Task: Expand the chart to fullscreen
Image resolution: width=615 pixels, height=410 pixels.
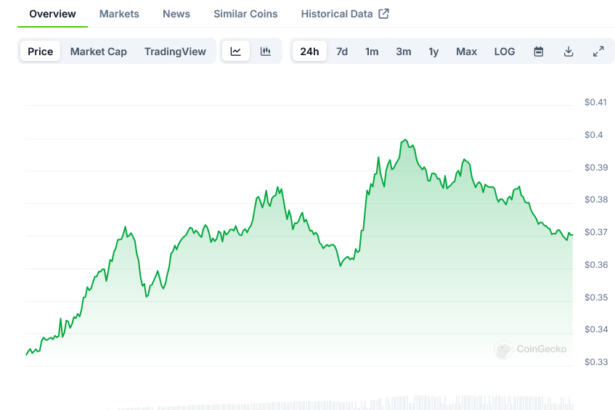Action: pyautogui.click(x=598, y=52)
